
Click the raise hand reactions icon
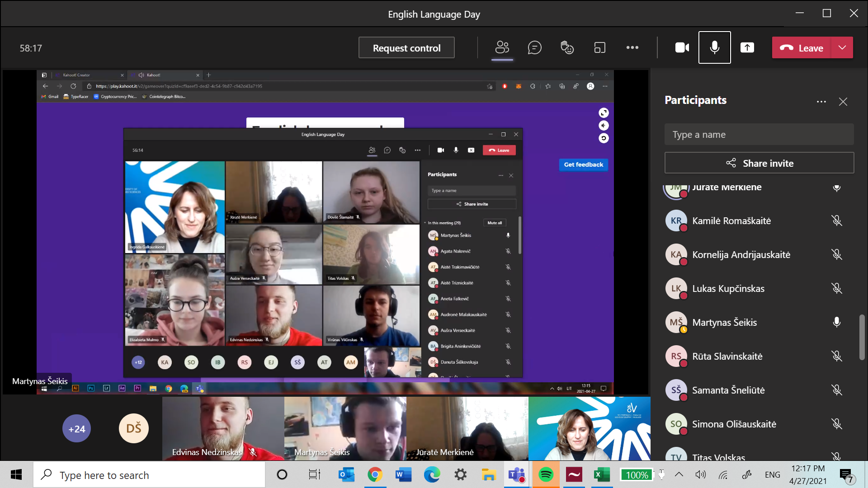coord(567,47)
